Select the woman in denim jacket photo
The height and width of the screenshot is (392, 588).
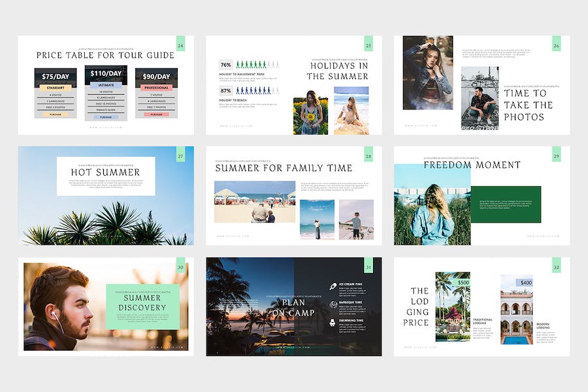pyautogui.click(x=428, y=73)
